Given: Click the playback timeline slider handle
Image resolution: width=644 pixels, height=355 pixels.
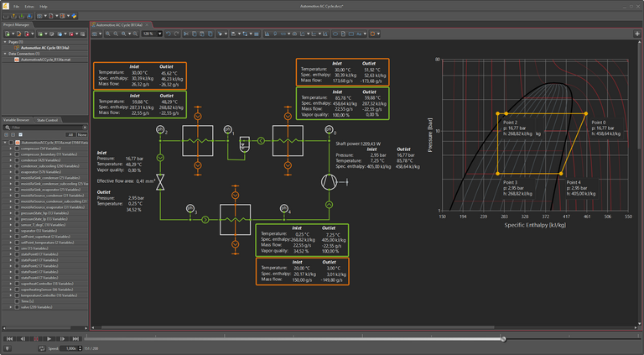Looking at the screenshot, I should 503,339.
